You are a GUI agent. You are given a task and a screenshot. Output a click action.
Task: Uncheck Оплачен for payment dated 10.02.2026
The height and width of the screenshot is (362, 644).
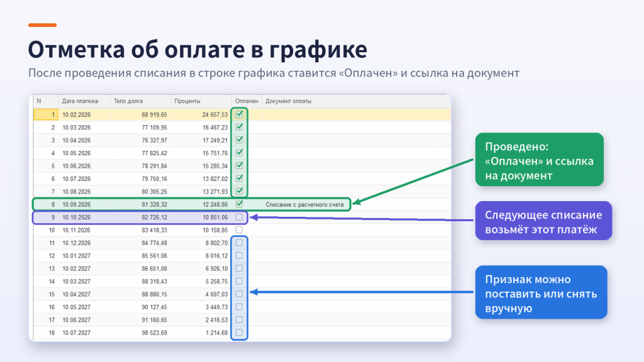click(239, 114)
